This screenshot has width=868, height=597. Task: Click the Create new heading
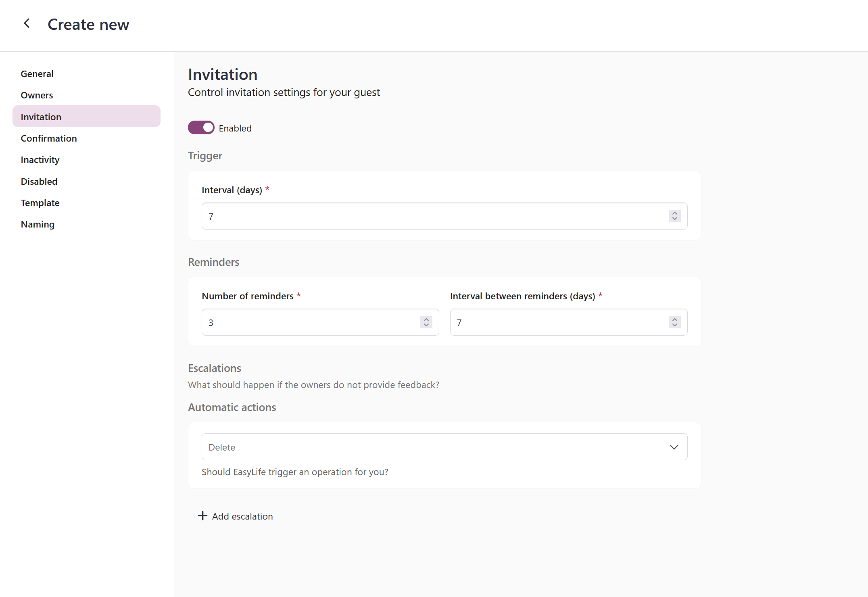(x=88, y=24)
